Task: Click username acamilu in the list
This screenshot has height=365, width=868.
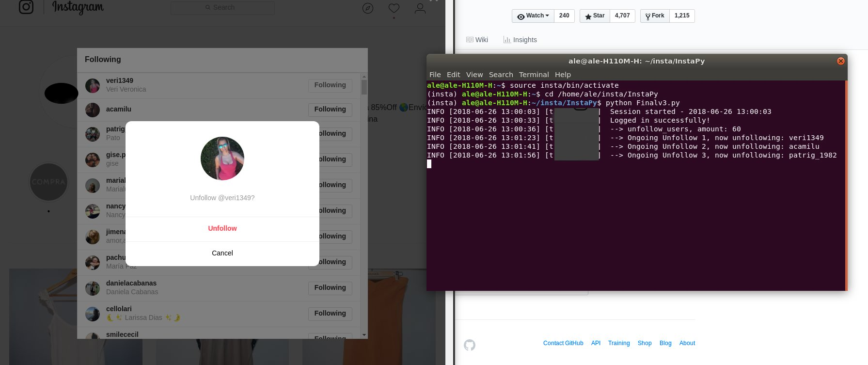Action: pyautogui.click(x=119, y=109)
